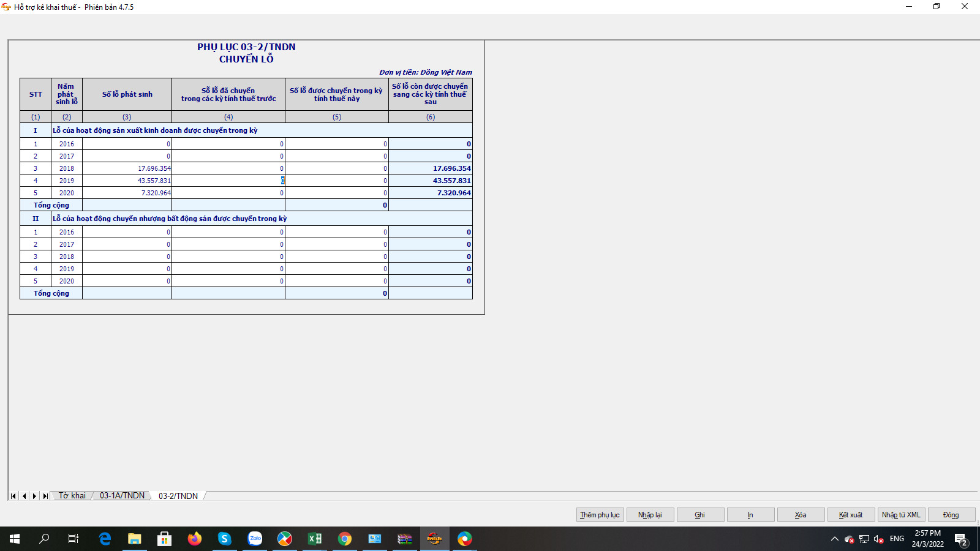The width and height of the screenshot is (980, 551).
Task: Select 2020 column 5 cell in section I
Action: [x=336, y=193]
